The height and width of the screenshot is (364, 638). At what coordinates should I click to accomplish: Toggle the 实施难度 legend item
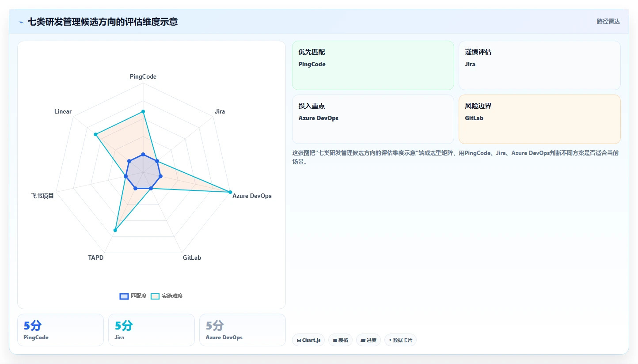pos(167,296)
